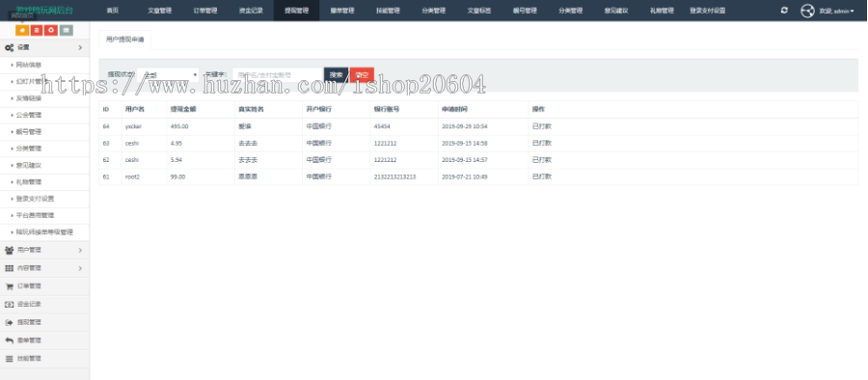This screenshot has width=868, height=380.
Task: Click the bars icon beside sidebar 技能管理
Action: pos(9,359)
